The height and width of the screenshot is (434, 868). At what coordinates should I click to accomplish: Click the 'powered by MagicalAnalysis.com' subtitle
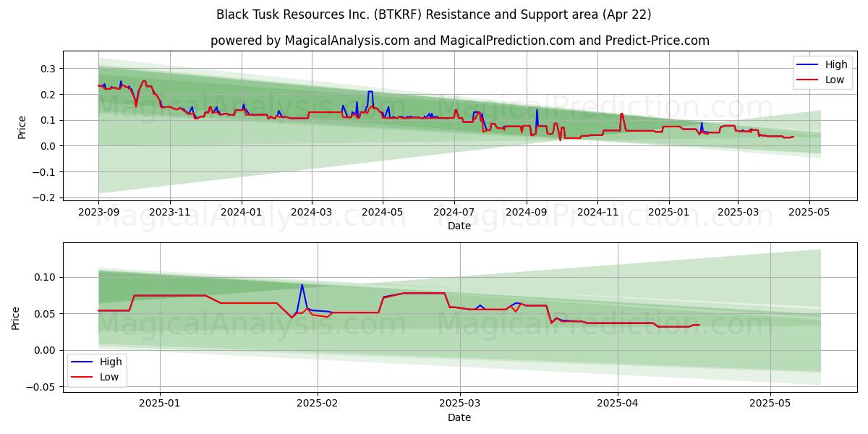point(459,41)
